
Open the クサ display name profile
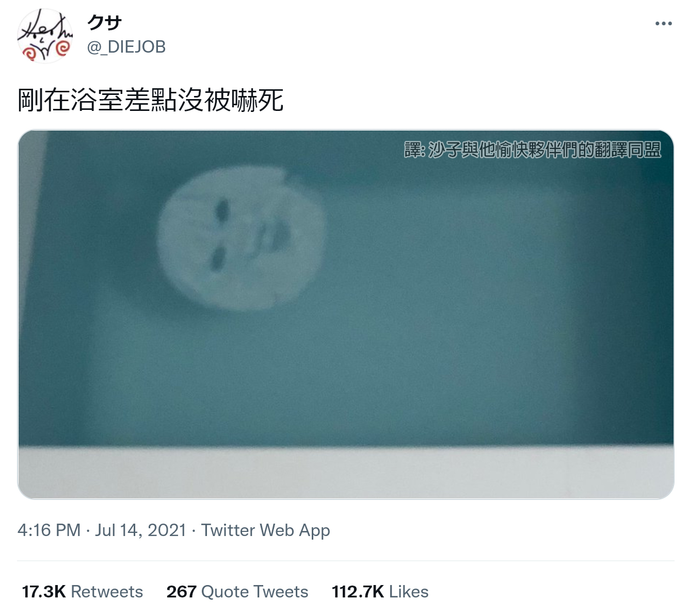pyautogui.click(x=104, y=23)
